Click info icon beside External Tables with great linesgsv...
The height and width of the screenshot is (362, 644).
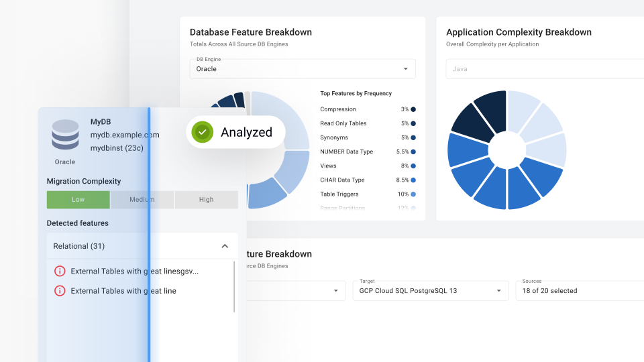pyautogui.click(x=60, y=271)
